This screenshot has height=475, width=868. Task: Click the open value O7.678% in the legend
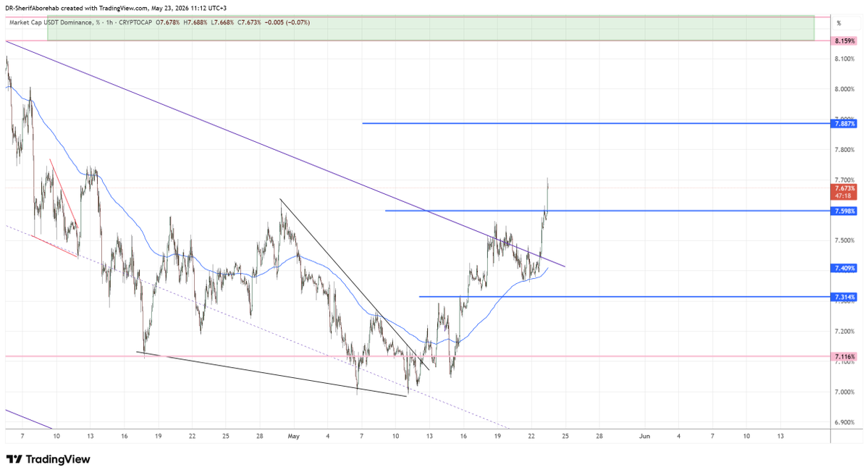click(x=168, y=22)
